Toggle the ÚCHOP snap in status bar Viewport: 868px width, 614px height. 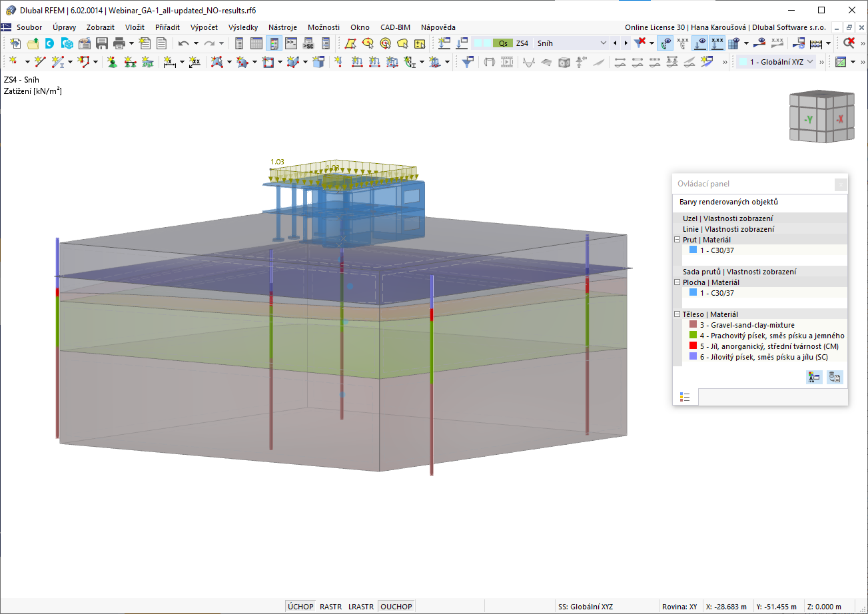[x=300, y=607]
